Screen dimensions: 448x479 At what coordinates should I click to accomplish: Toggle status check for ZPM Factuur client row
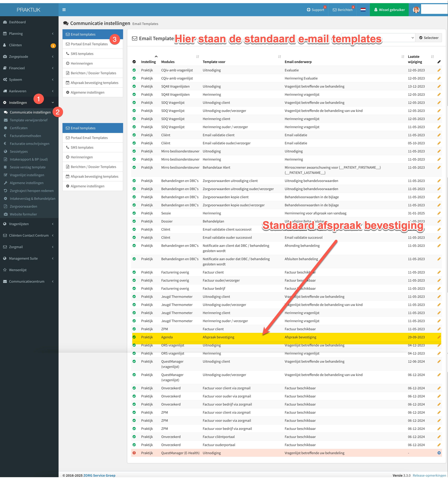[134, 329]
